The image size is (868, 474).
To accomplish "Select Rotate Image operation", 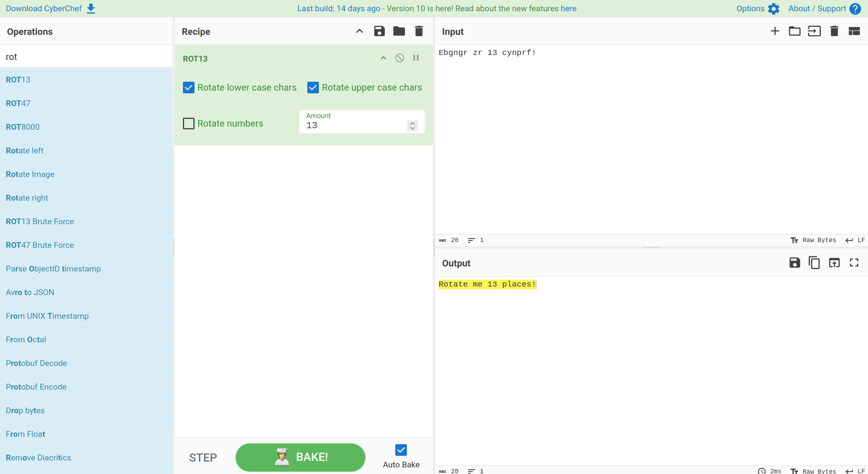I will (x=86, y=174).
